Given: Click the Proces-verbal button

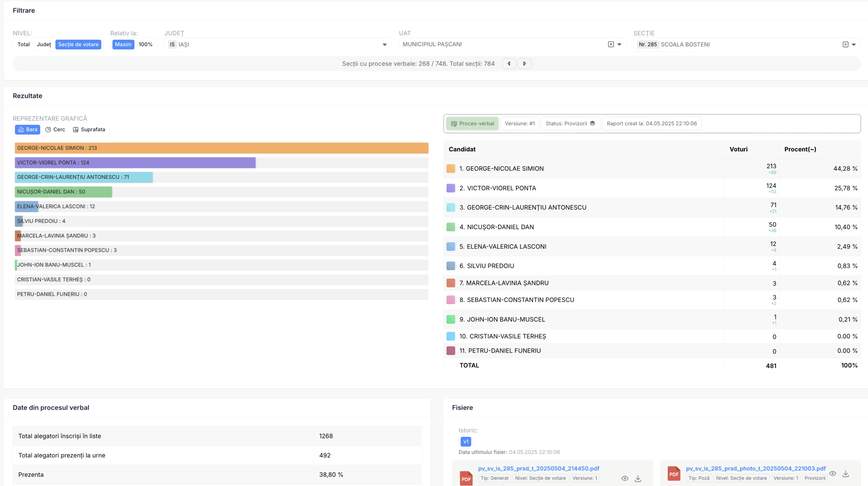Looking at the screenshot, I should tap(472, 124).
